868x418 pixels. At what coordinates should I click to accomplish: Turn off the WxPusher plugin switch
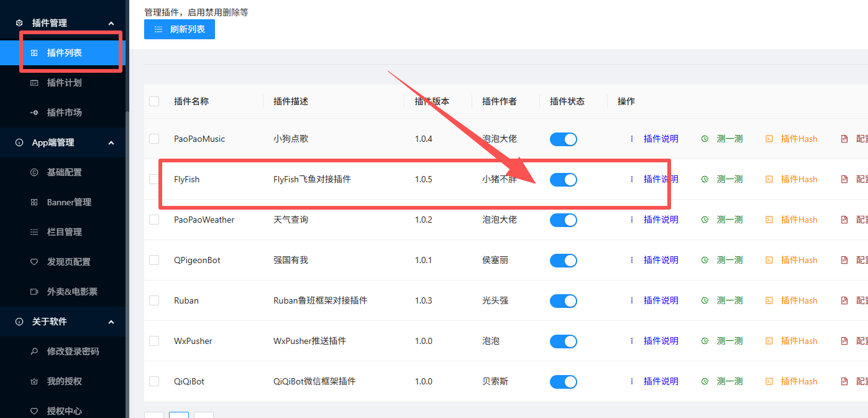(x=563, y=341)
